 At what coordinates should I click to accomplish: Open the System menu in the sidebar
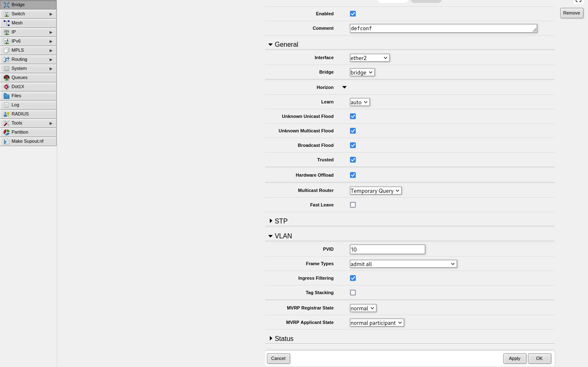[19, 68]
